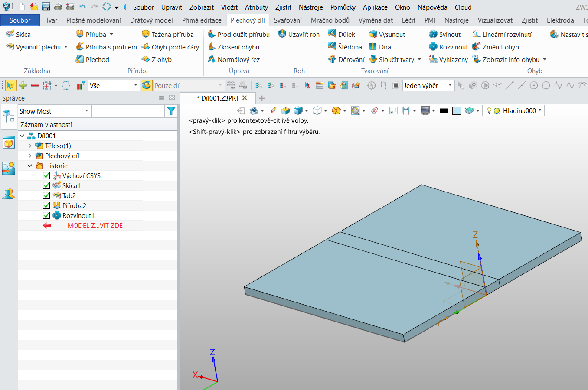
Task: Select the Důlek forming tool
Action: pos(341,34)
